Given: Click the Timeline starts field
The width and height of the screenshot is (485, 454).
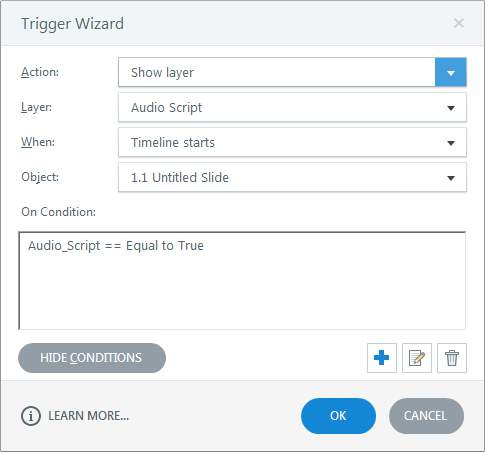Looking at the screenshot, I should 292,142.
